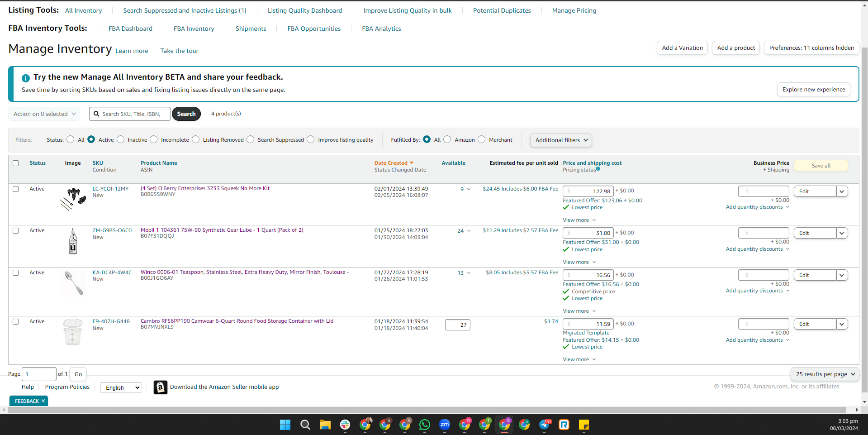Check the box for SKU LC-YCOI-12MY
The image size is (868, 435).
(16, 189)
